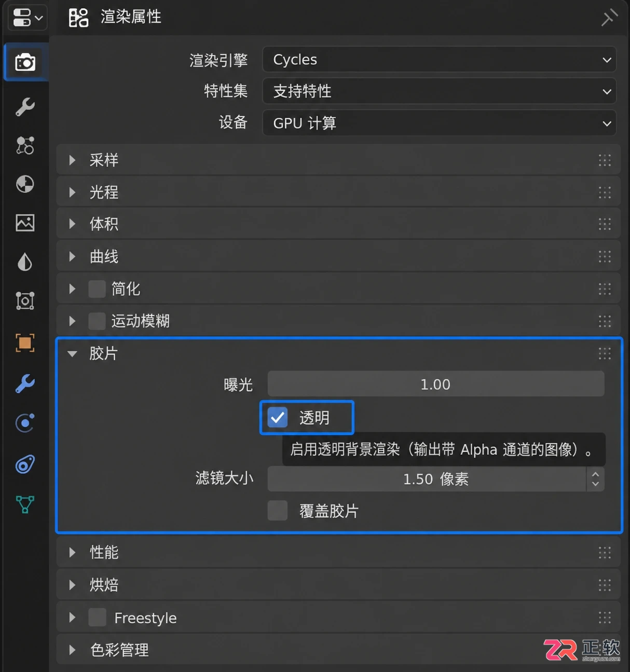The width and height of the screenshot is (630, 672).
Task: Enable the 运动模糊 checkbox
Action: click(x=97, y=321)
